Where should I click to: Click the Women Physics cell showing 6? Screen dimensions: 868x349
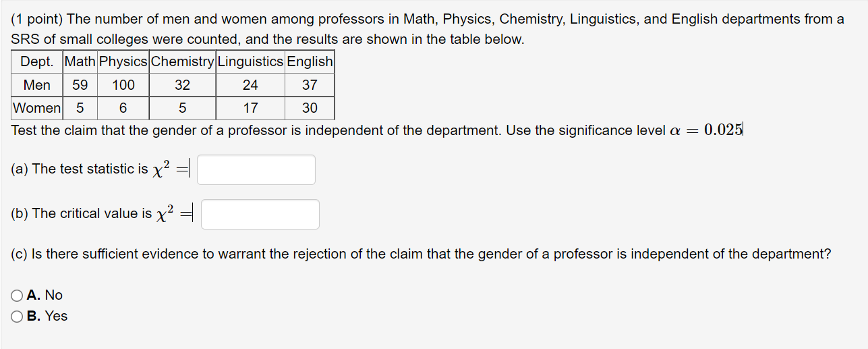(x=123, y=108)
